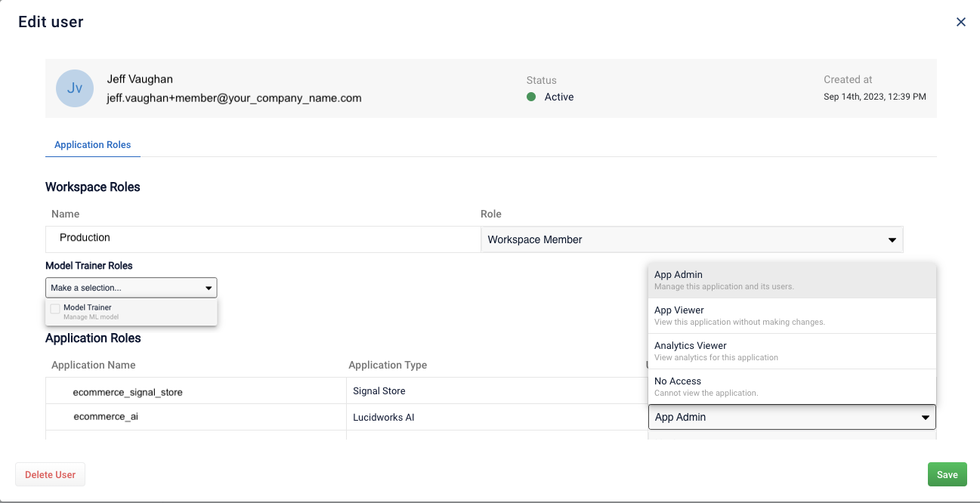The height and width of the screenshot is (503, 980).
Task: Click the ecommerce_signal_store application name
Action: [x=128, y=392]
